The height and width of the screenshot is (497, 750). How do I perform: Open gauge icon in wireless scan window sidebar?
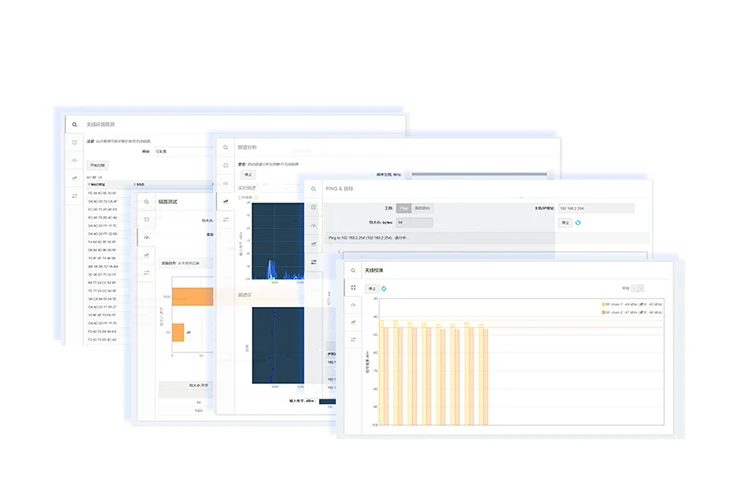(x=75, y=160)
